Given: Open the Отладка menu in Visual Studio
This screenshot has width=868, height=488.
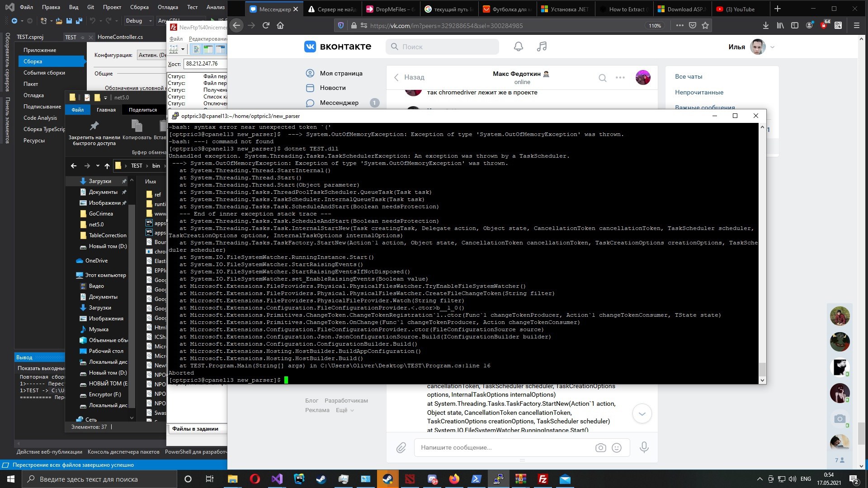Looking at the screenshot, I should (x=168, y=7).
